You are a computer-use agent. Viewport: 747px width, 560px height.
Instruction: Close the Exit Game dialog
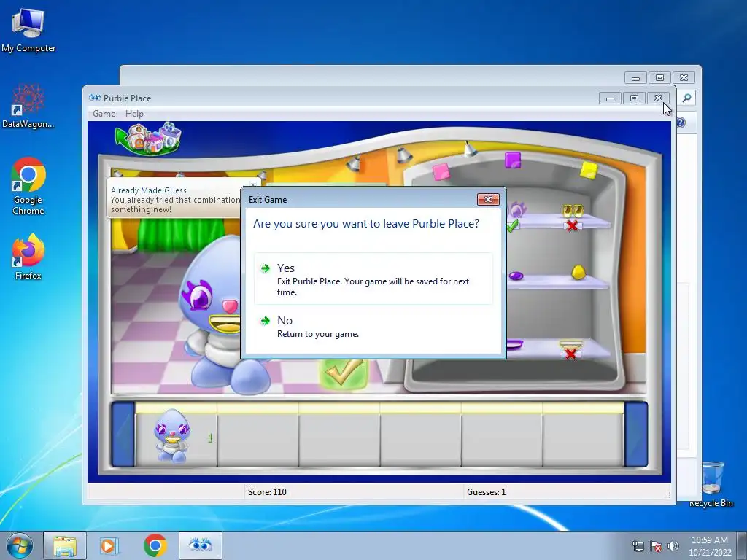tap(488, 200)
